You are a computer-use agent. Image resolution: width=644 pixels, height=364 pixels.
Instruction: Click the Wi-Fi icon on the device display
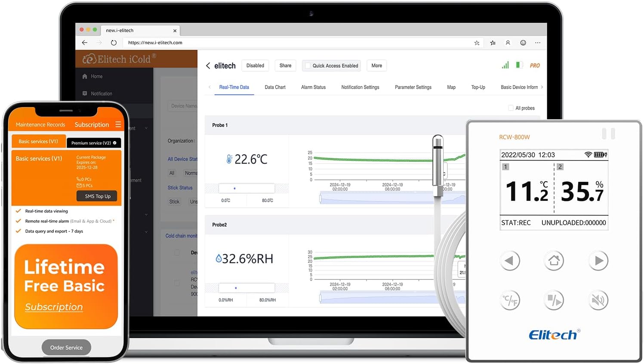click(x=588, y=154)
